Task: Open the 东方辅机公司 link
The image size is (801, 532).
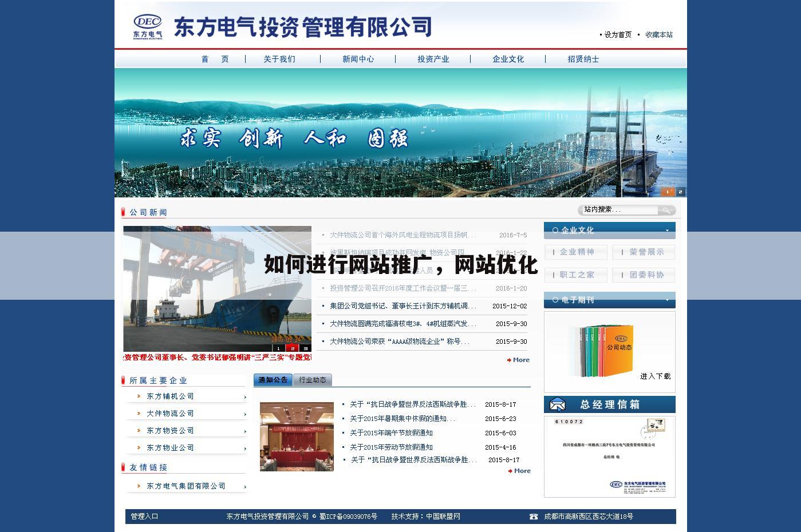Action: pyautogui.click(x=171, y=396)
